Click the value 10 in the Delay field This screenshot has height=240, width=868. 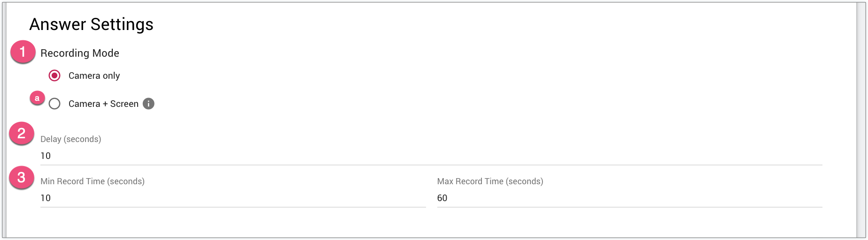click(x=46, y=156)
